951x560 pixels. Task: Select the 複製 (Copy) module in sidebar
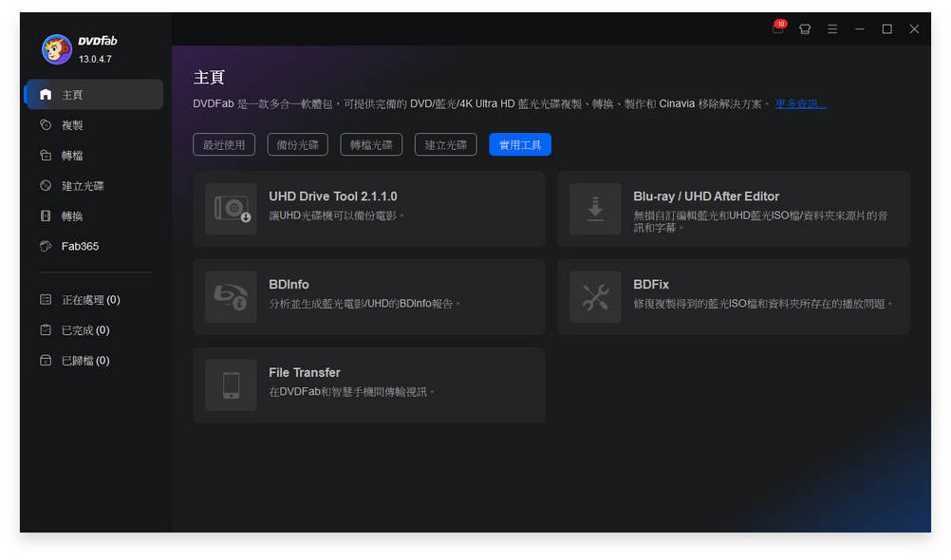[57, 124]
